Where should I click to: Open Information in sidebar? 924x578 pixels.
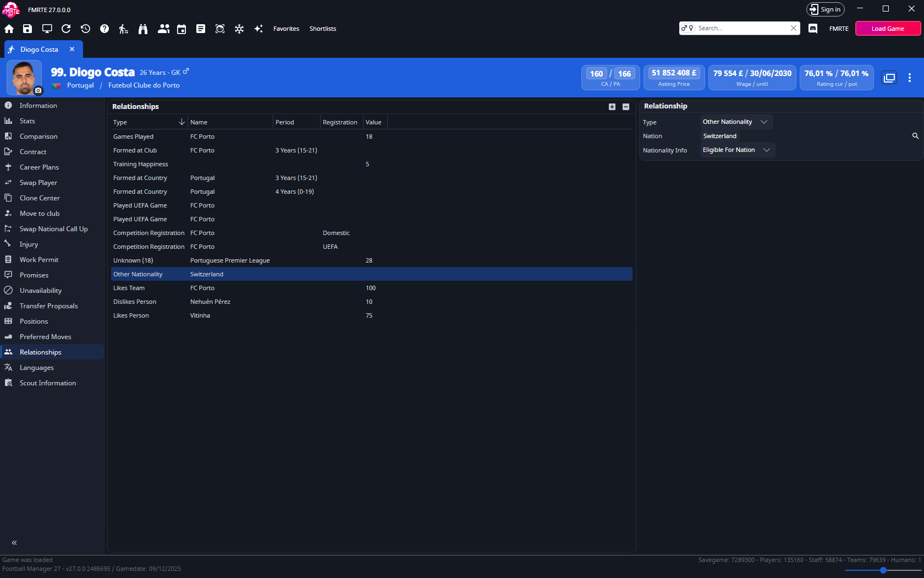click(x=52, y=106)
